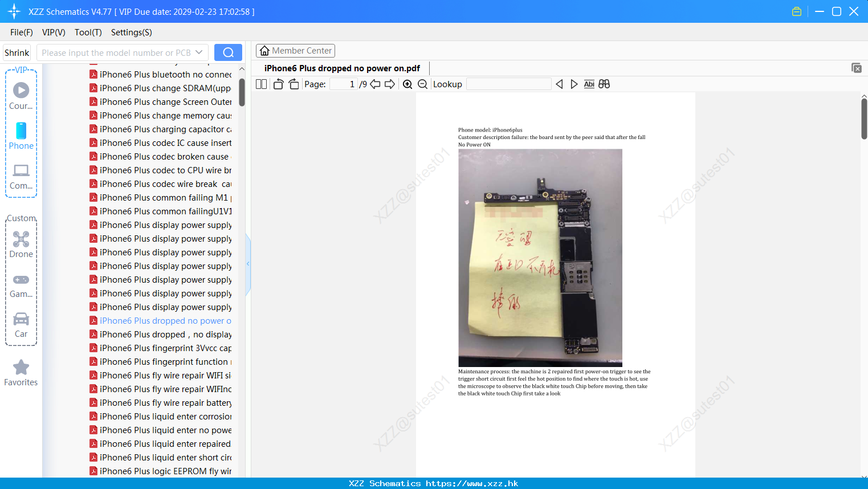Open 'iPhone6 Plus fingerprint function' file
The image size is (868, 489).
[x=161, y=362]
